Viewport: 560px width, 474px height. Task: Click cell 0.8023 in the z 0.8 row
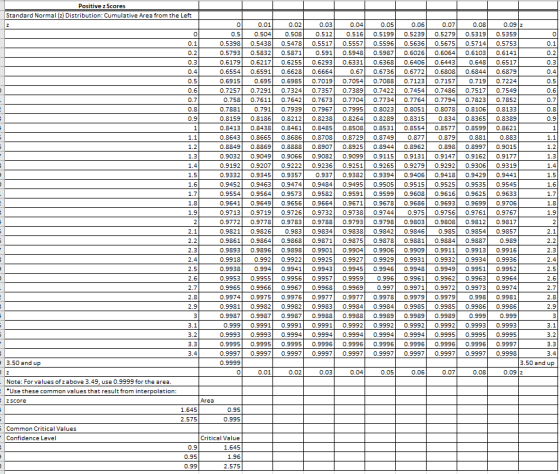(x=380, y=109)
